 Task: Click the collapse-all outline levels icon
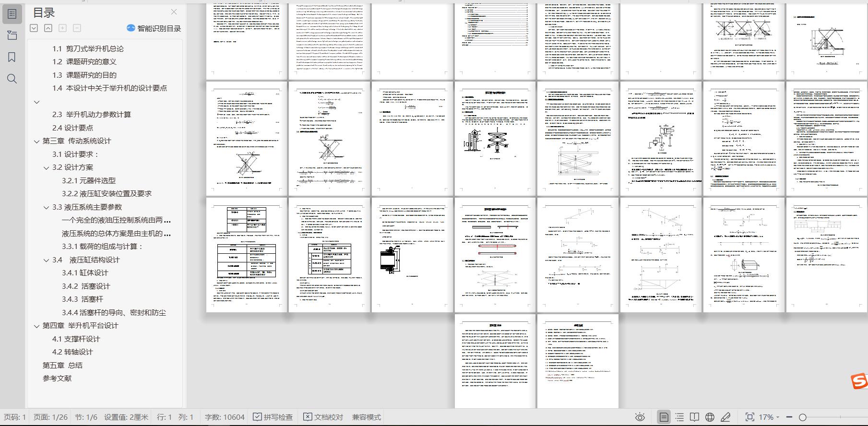[x=48, y=28]
